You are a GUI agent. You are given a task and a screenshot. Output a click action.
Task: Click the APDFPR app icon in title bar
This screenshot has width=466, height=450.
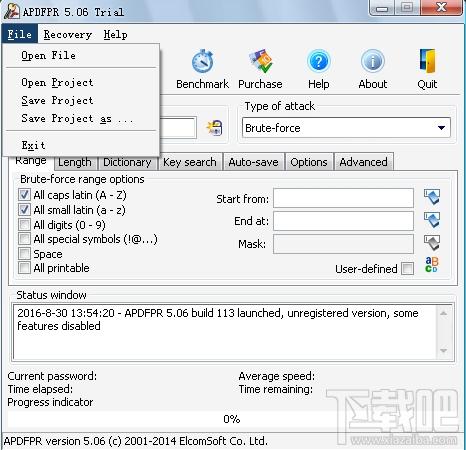click(12, 11)
